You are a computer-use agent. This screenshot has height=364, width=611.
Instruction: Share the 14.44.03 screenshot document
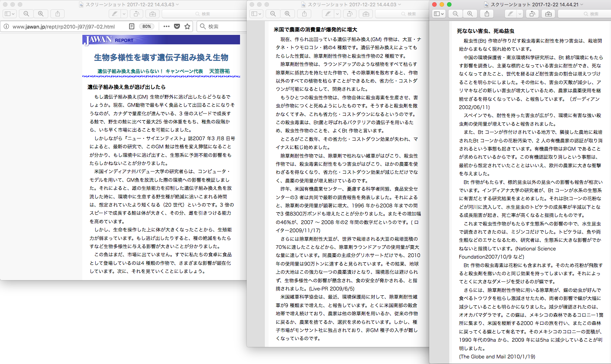point(305,14)
